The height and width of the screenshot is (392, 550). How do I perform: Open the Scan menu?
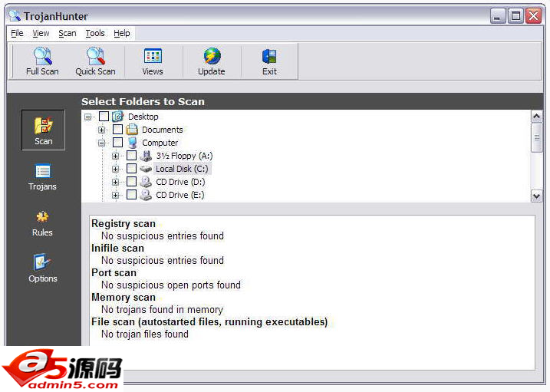coord(67,33)
